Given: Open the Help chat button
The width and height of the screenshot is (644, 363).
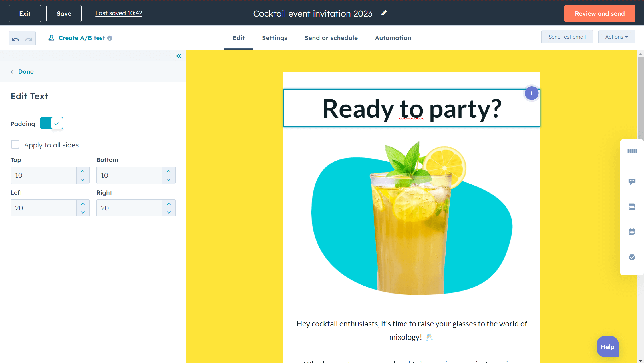Looking at the screenshot, I should 607,347.
